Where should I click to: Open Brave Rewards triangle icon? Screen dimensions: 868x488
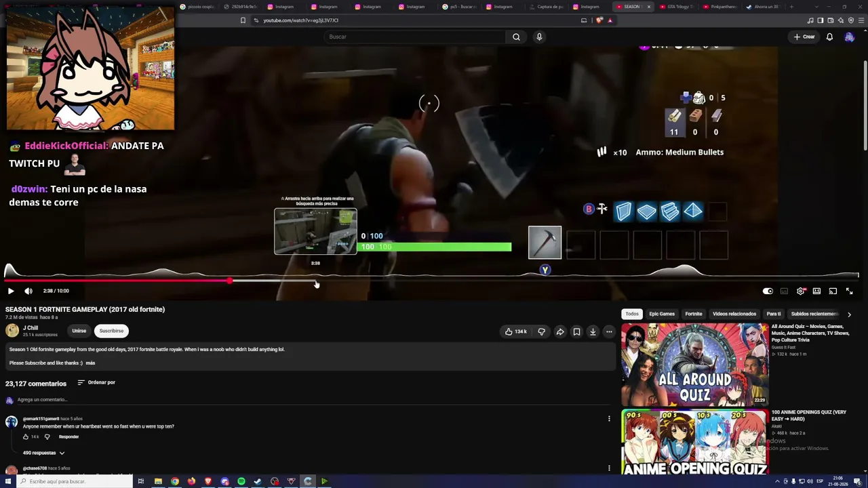pyautogui.click(x=610, y=20)
